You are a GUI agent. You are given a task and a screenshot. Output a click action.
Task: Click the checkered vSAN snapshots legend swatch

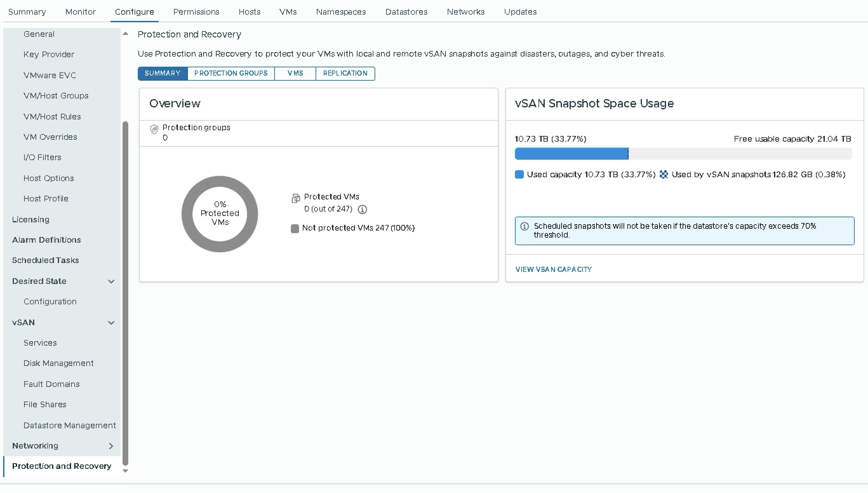click(664, 174)
